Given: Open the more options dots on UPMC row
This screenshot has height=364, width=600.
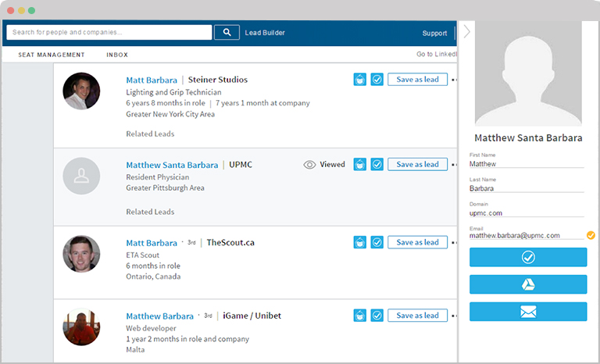Looking at the screenshot, I should point(454,165).
